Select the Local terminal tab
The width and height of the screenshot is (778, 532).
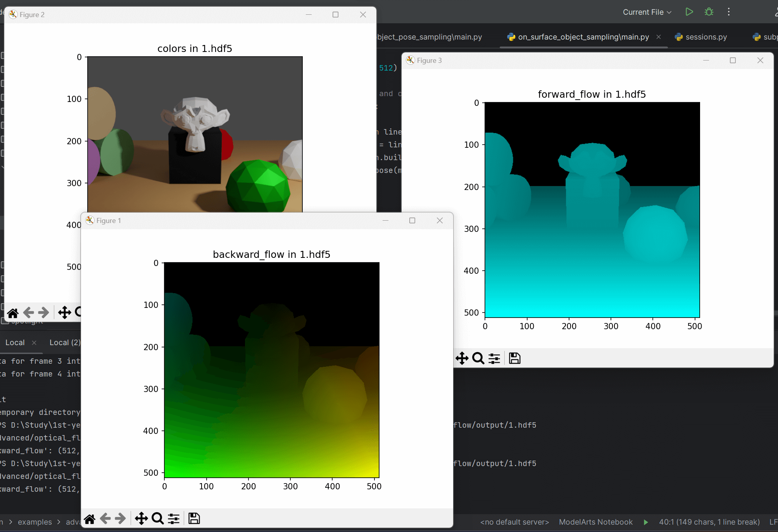click(x=15, y=342)
